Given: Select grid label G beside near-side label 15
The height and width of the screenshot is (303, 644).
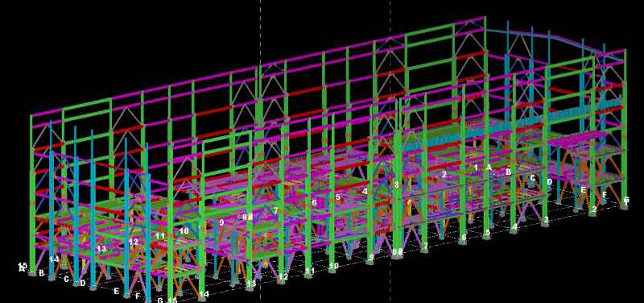Looking at the screenshot, I should coord(160,300).
